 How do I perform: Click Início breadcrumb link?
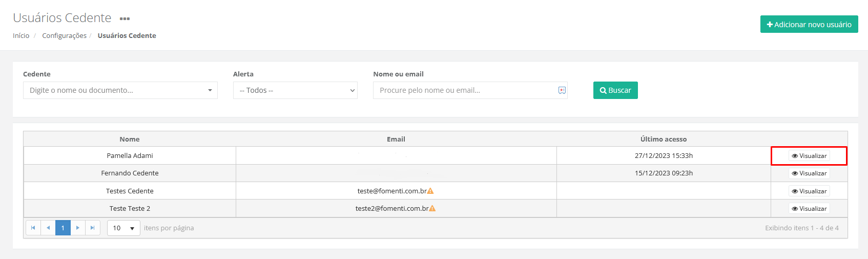tap(21, 35)
